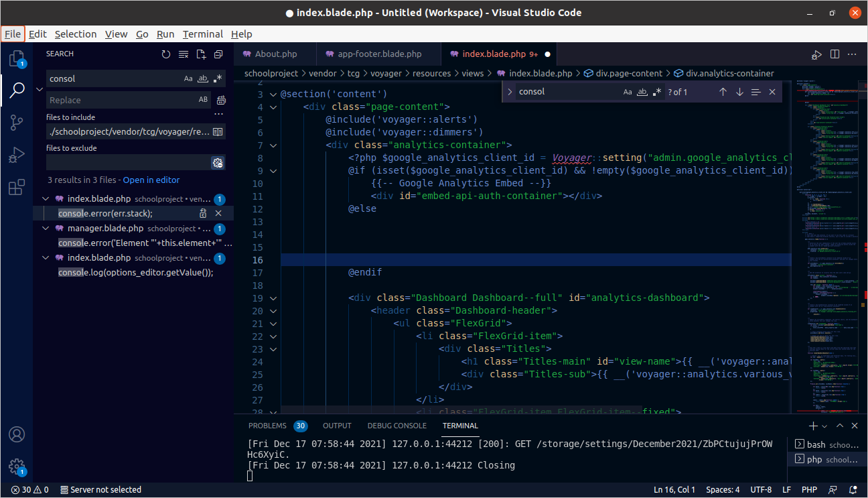Go to next match in find widget
Screen dimensions: 868x498
(x=739, y=92)
